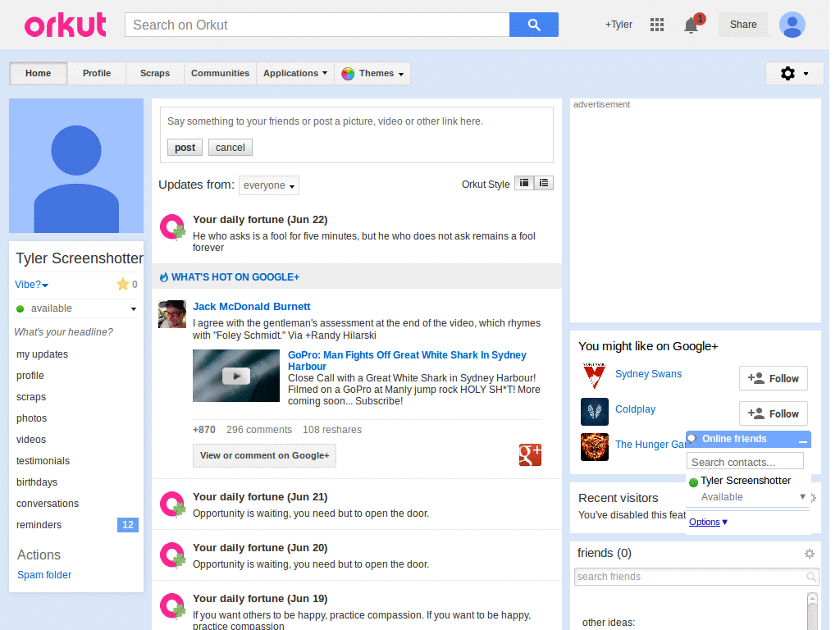Click the blue search magnifier button

point(533,25)
